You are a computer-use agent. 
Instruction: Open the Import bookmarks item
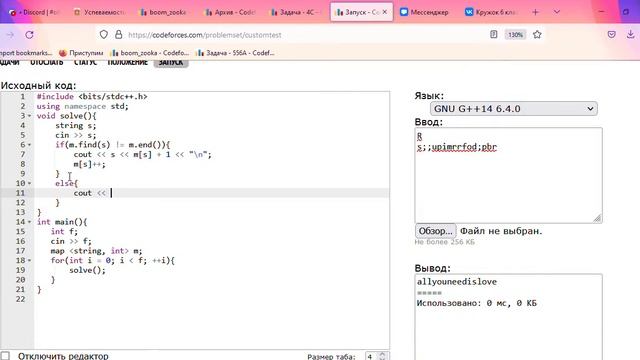(x=26, y=53)
